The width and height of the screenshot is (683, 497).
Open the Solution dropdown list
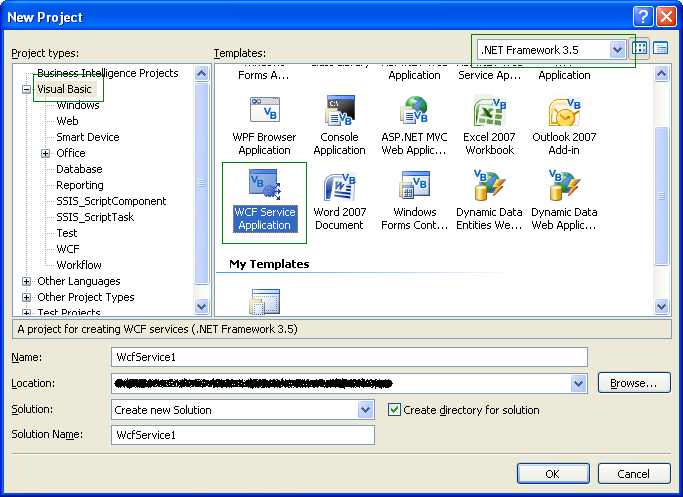365,410
